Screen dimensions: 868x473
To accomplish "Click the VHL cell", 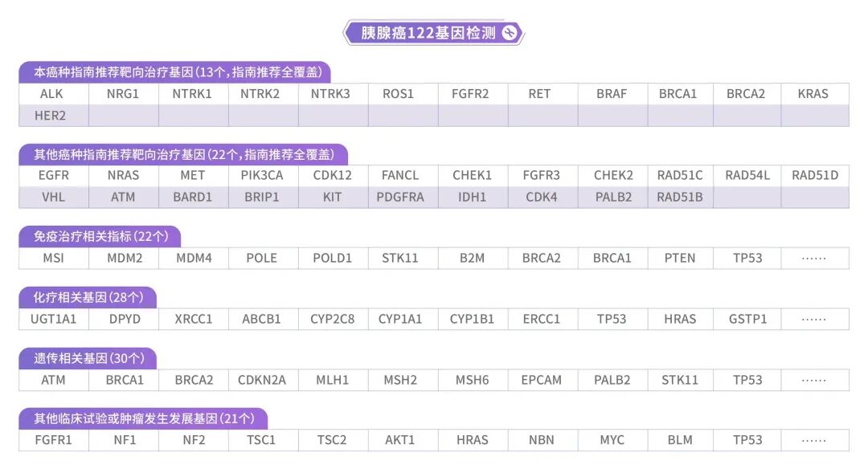I will point(54,197).
